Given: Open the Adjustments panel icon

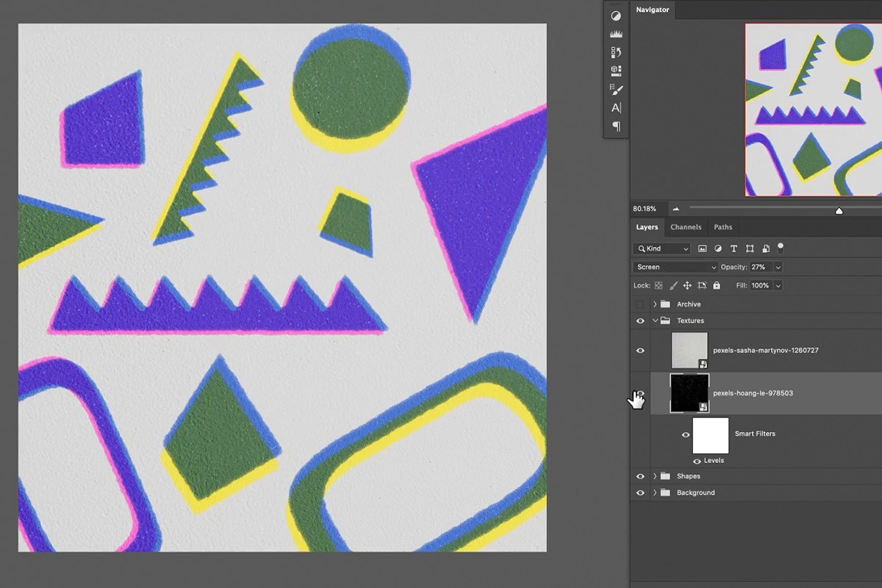Looking at the screenshot, I should (x=616, y=15).
